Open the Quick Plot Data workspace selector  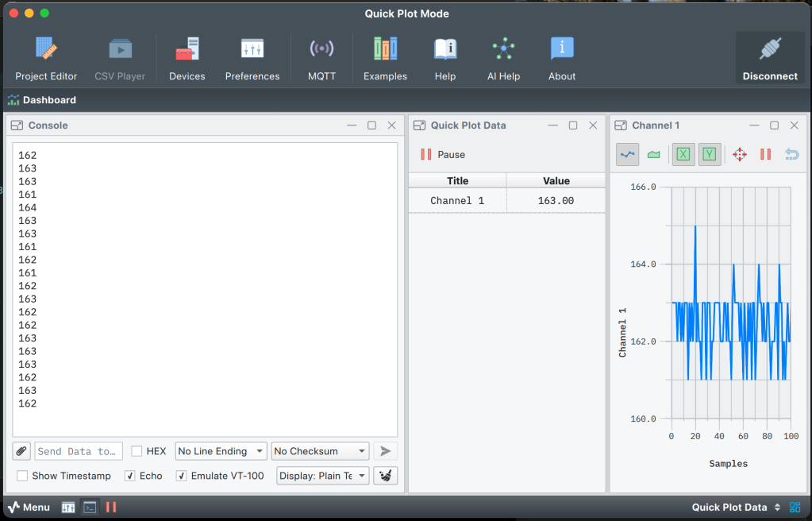736,507
